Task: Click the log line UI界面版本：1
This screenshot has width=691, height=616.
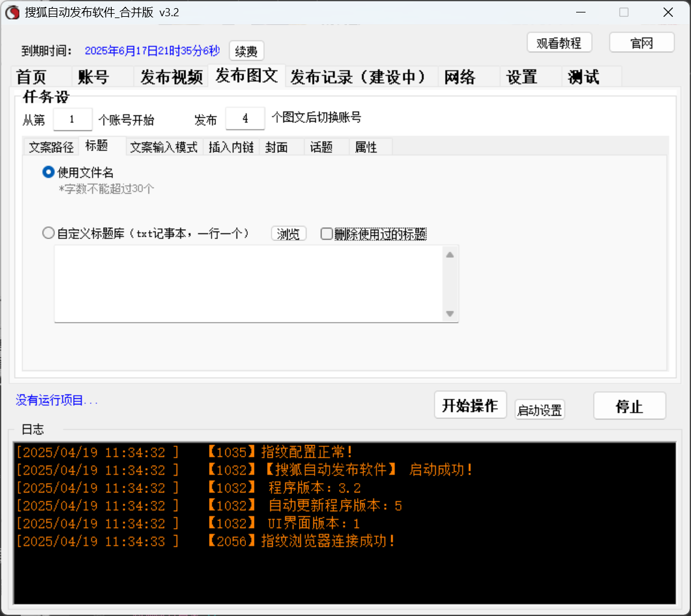Action: coord(314,524)
